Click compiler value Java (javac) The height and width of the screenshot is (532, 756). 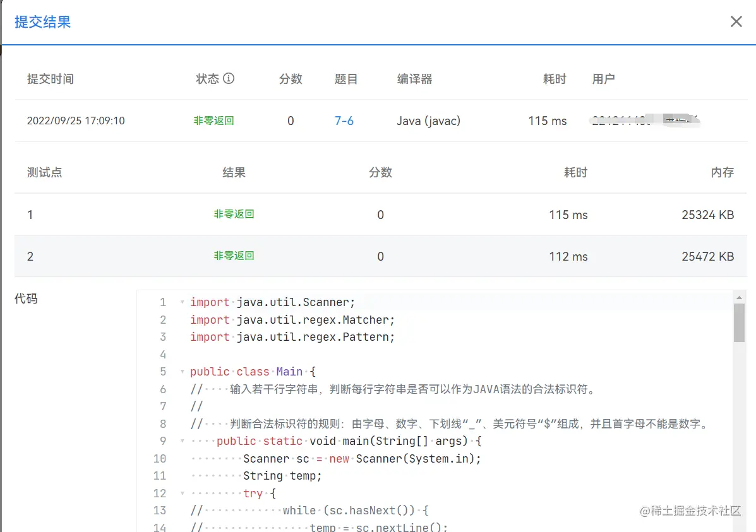point(428,121)
